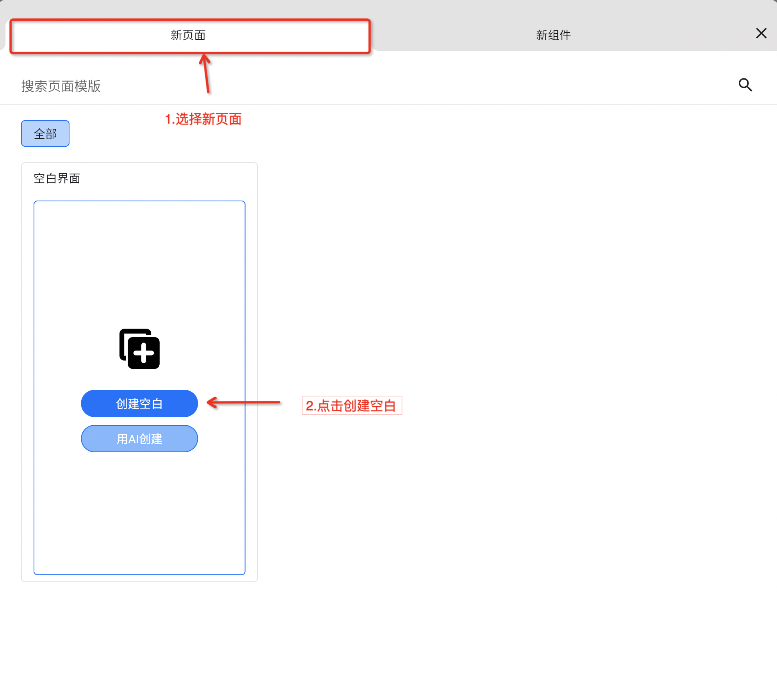The width and height of the screenshot is (777, 700).
Task: Switch to the 新页面 tab
Action: click(x=188, y=36)
